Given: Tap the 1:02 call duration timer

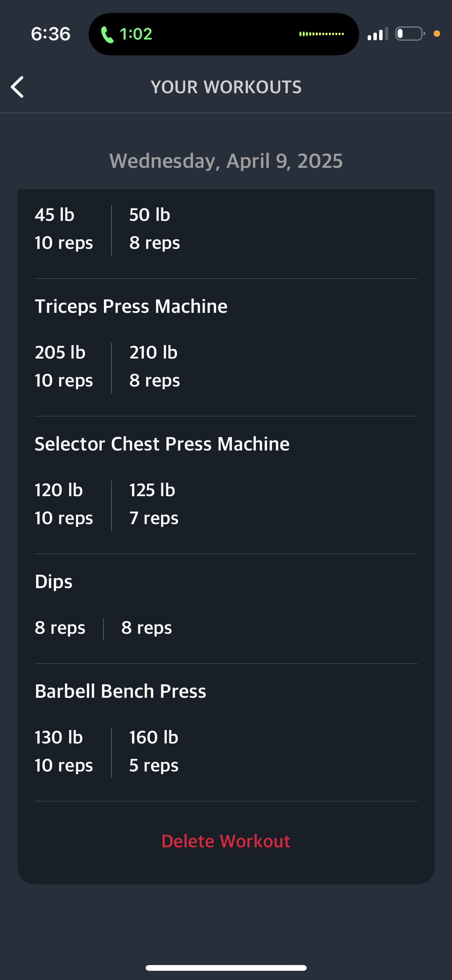Looking at the screenshot, I should [x=136, y=34].
